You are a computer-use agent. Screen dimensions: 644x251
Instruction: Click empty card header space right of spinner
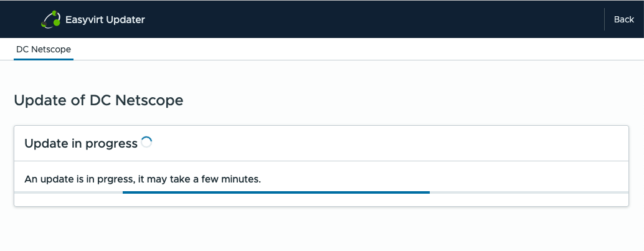[x=386, y=143]
